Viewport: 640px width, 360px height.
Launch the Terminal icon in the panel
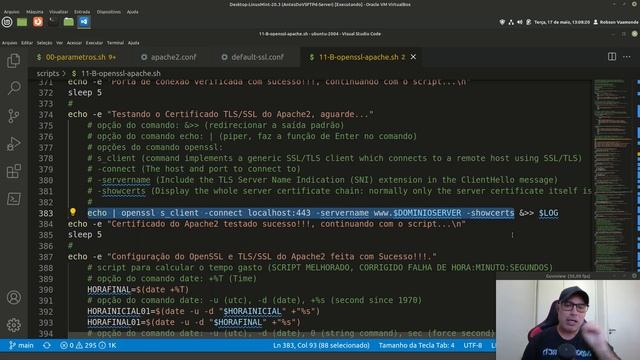pyautogui.click(x=53, y=22)
